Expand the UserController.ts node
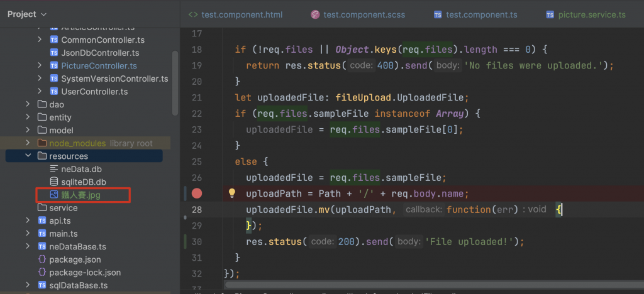 40,91
